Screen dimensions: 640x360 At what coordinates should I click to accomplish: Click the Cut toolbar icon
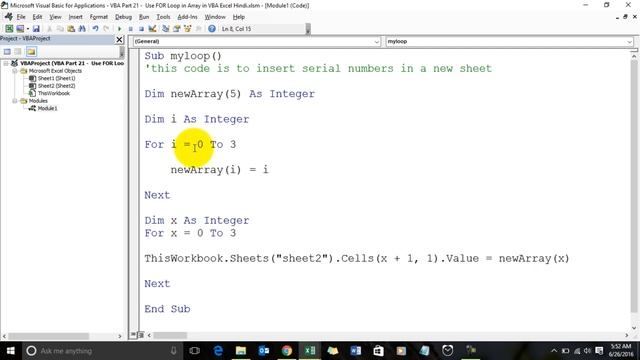(49, 29)
